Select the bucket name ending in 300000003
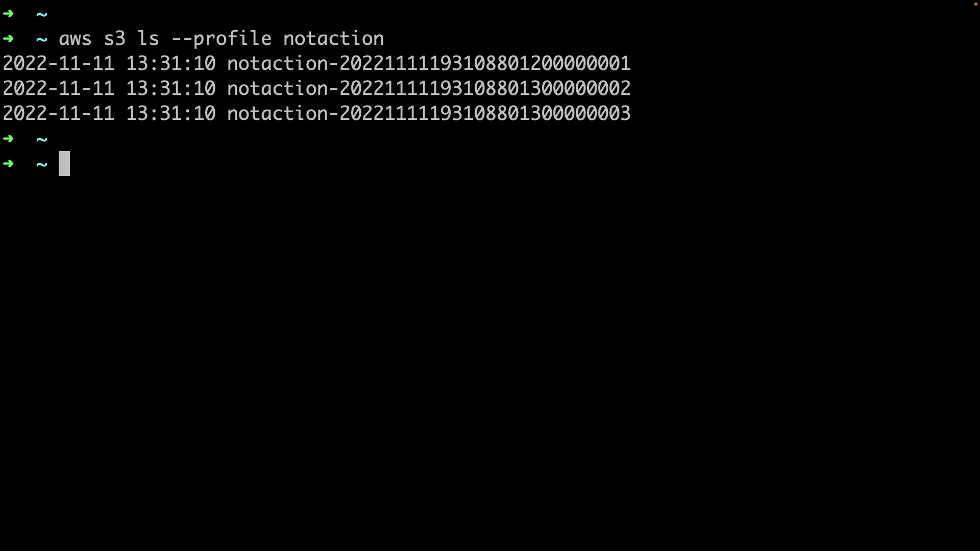980x551 pixels. pyautogui.click(x=429, y=113)
